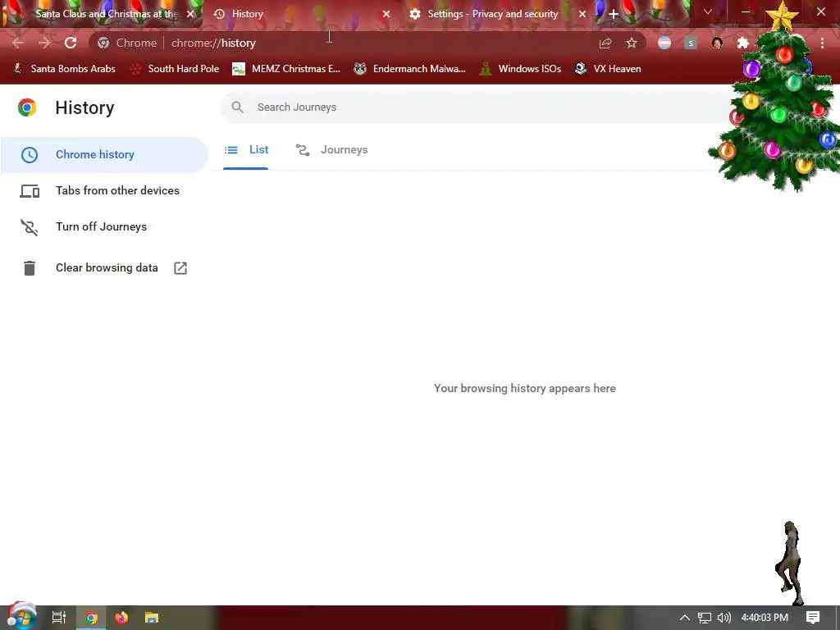Click 'Your browsing history appears here' text

pyautogui.click(x=525, y=388)
